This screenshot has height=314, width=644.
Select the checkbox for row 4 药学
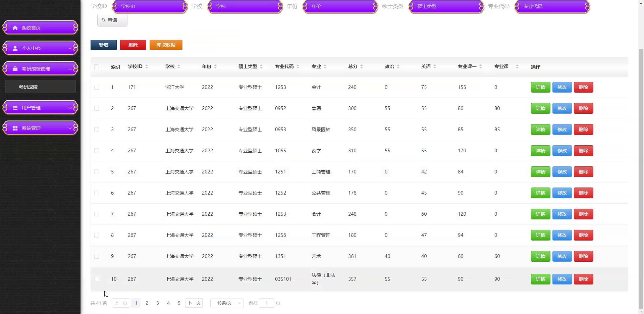[97, 151]
